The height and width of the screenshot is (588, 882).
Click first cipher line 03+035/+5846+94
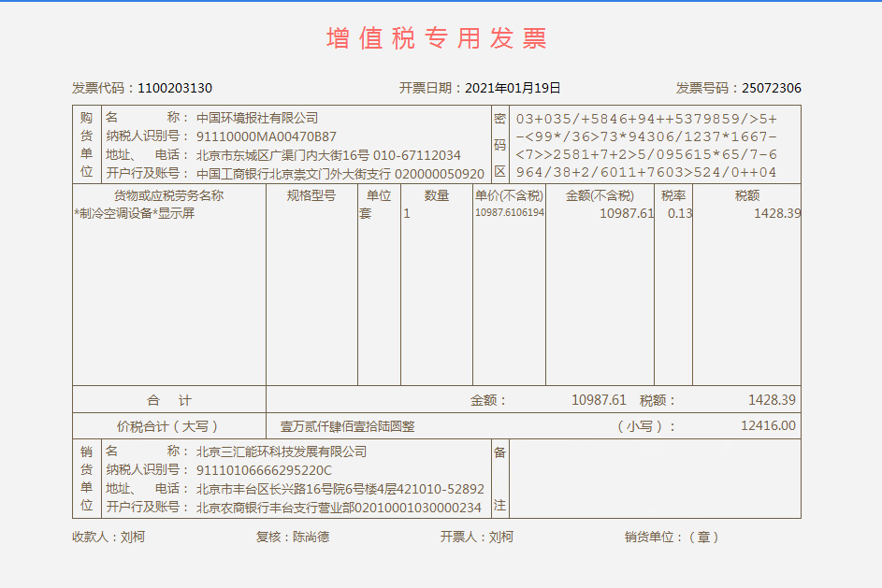tap(646, 119)
